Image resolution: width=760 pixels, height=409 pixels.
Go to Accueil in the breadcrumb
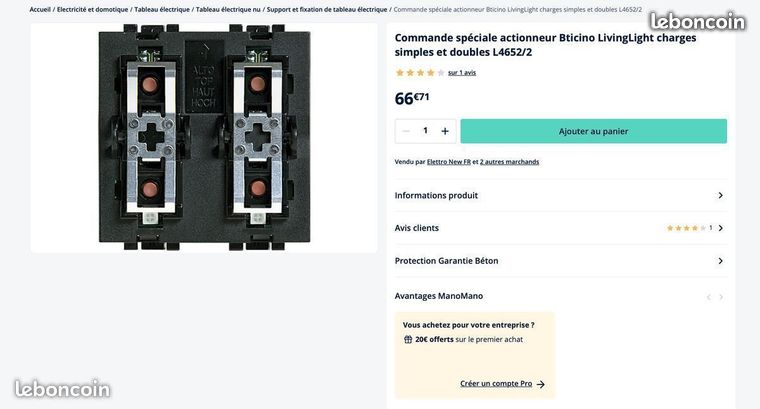(x=40, y=9)
